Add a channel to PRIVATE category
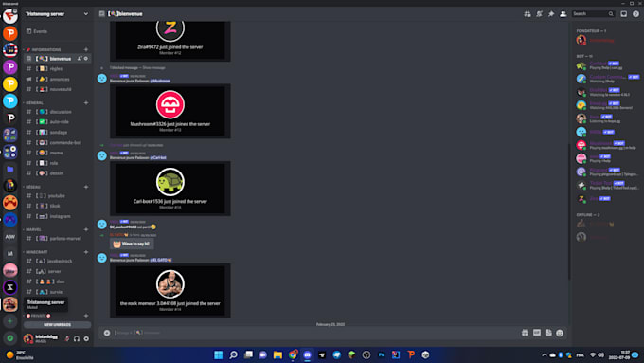This screenshot has width=644, height=363. coord(86,316)
